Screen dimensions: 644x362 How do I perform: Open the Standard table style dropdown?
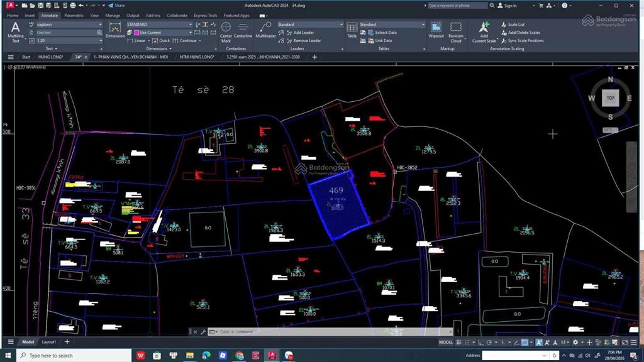[392, 25]
